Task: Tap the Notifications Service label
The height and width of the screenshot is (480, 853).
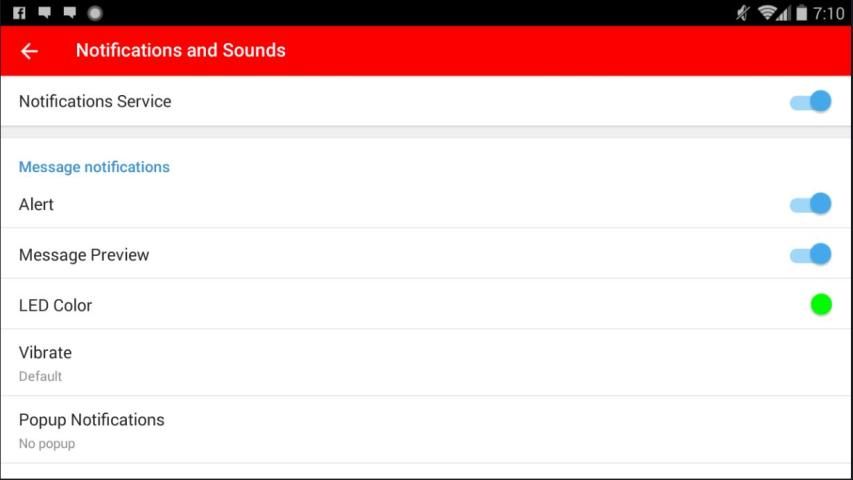Action: (x=95, y=102)
